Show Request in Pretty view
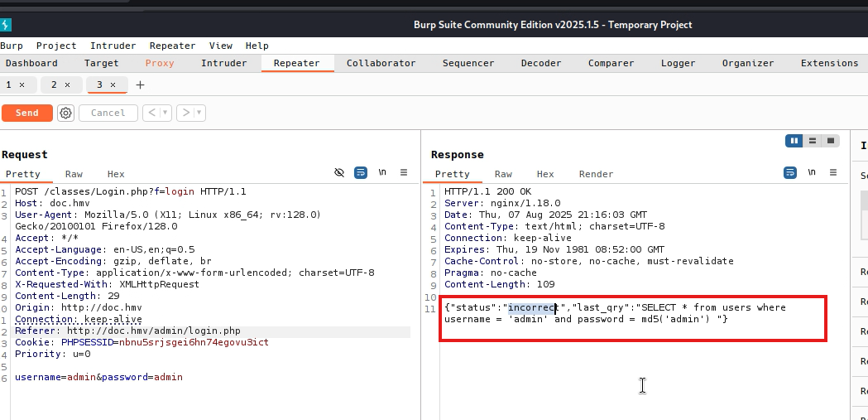 (x=22, y=174)
